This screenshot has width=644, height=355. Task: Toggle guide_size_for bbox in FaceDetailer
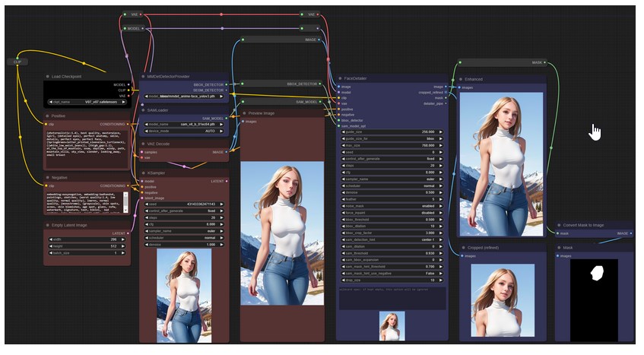click(392, 138)
